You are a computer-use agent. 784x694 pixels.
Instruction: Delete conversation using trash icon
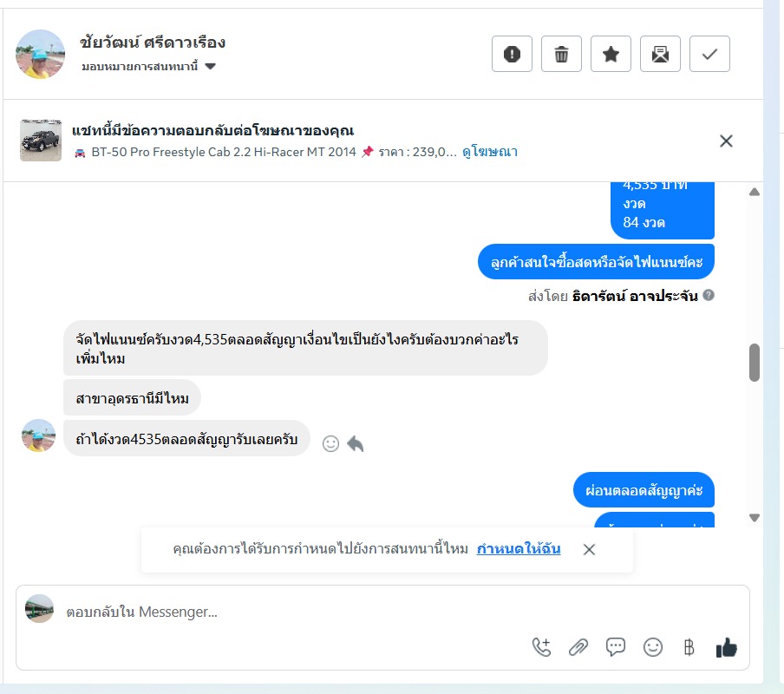(x=561, y=54)
